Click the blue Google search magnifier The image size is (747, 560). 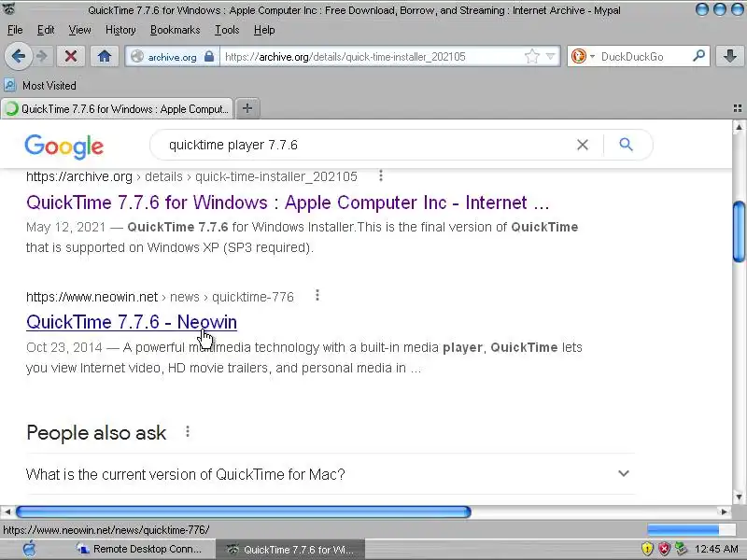click(626, 145)
